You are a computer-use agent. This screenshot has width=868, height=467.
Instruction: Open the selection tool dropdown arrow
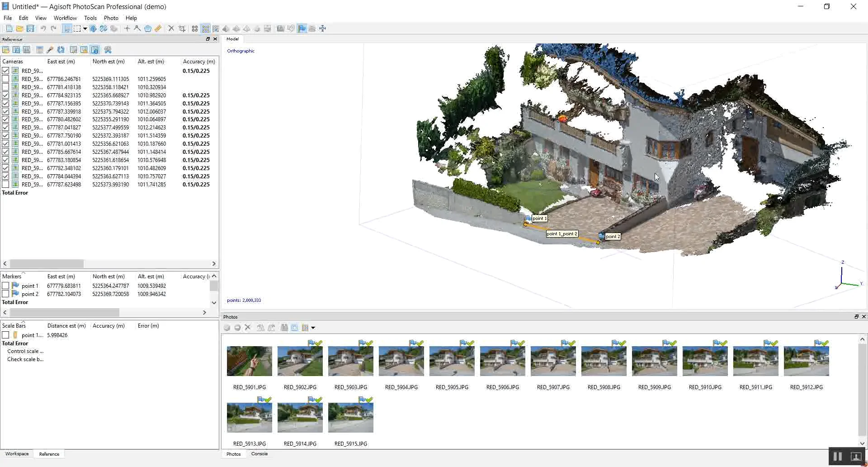[85, 29]
